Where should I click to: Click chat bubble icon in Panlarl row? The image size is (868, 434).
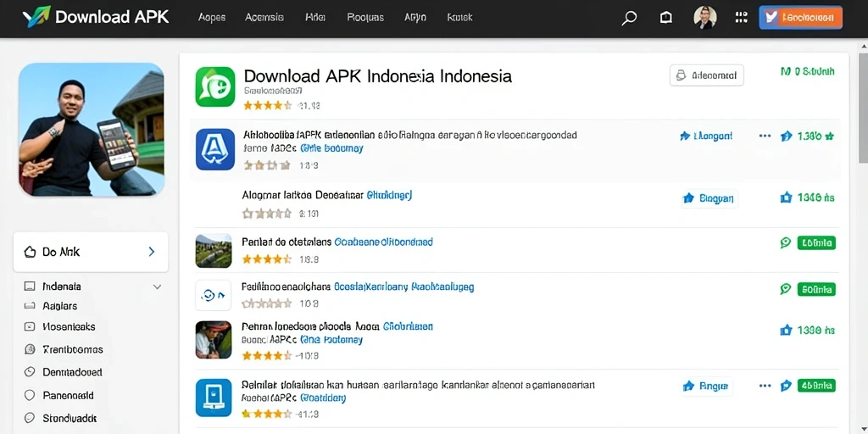[x=785, y=242]
